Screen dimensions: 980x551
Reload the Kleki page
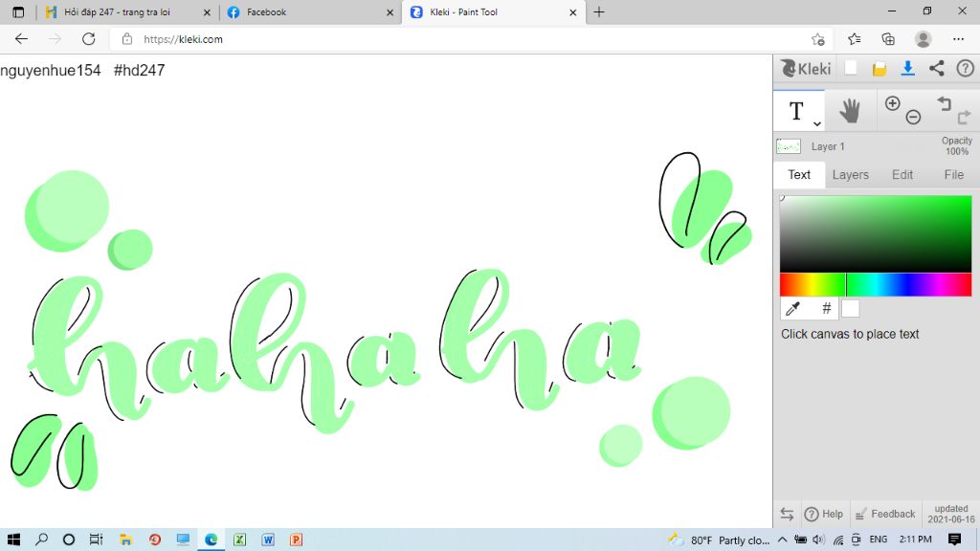click(x=89, y=38)
